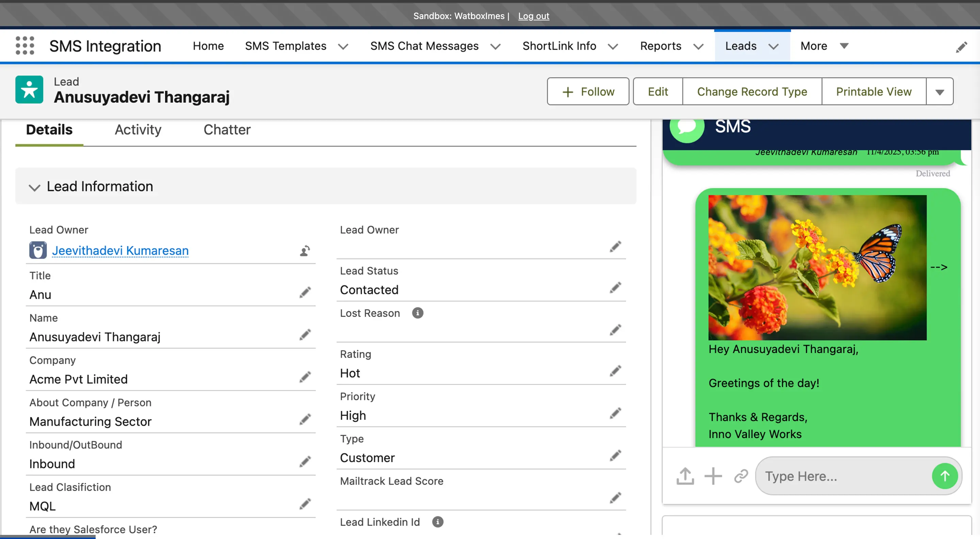
Task: Click Change Record Type button
Action: 752,91
